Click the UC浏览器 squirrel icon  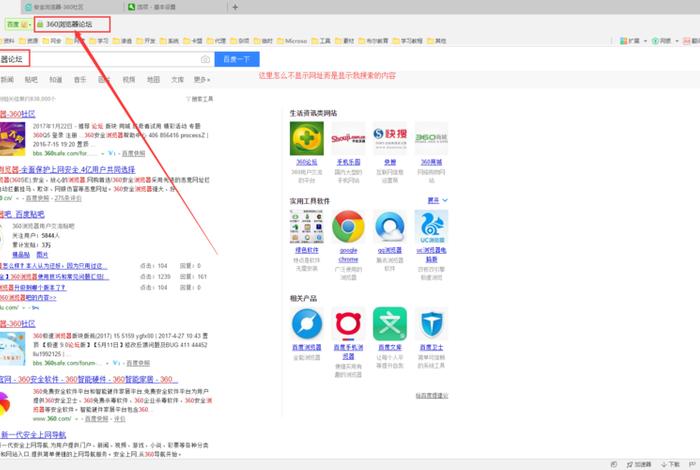coord(431,227)
